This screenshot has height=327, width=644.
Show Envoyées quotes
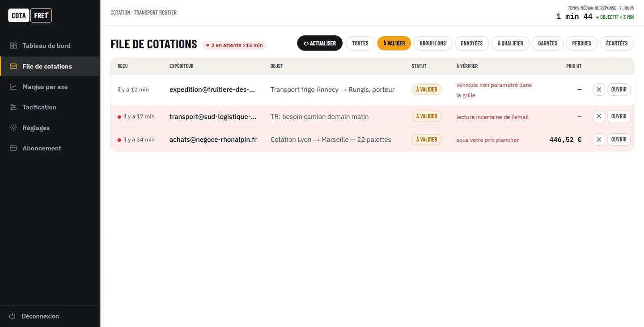click(472, 43)
